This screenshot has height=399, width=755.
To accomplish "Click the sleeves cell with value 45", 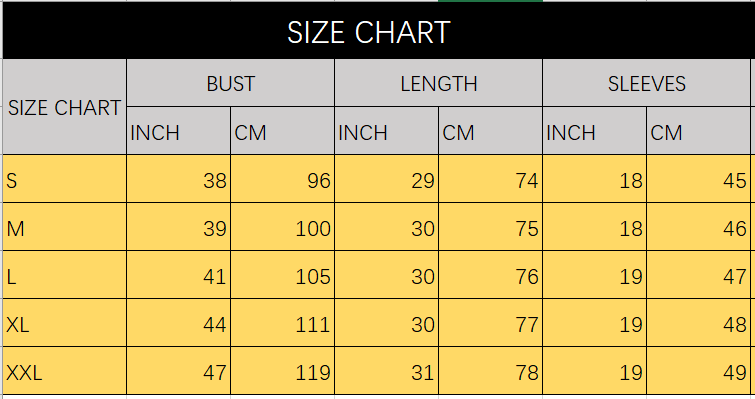I will (x=698, y=179).
